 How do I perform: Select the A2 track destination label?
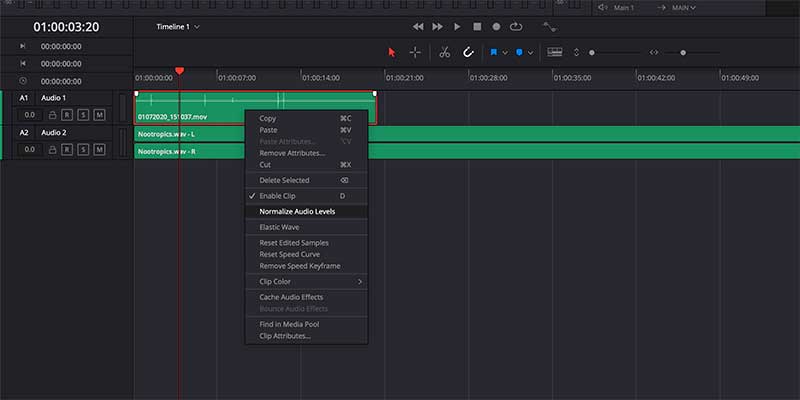coord(24,133)
